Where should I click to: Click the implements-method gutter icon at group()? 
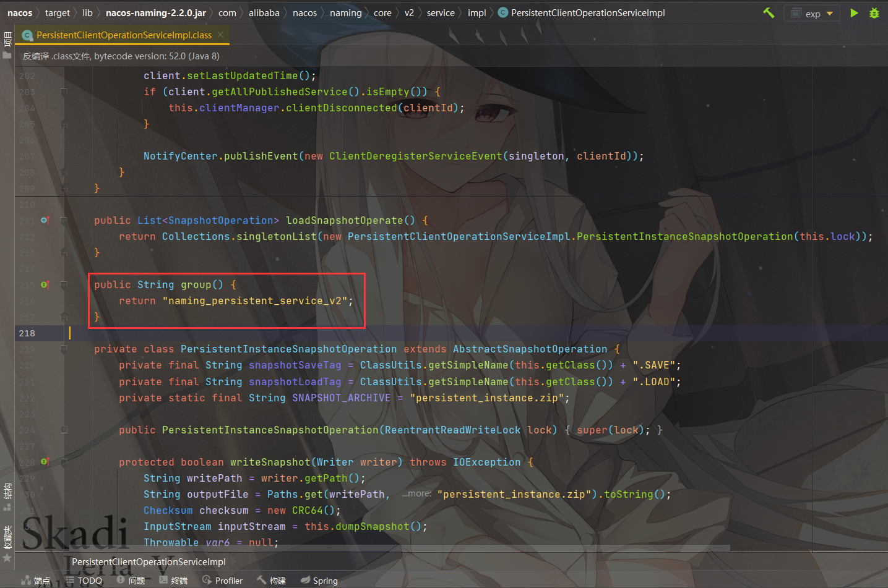45,284
